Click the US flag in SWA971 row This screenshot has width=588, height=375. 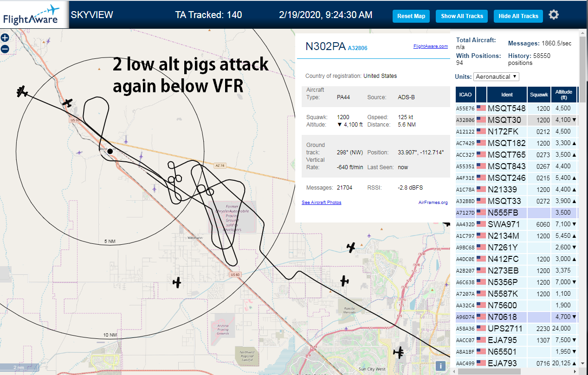click(481, 224)
